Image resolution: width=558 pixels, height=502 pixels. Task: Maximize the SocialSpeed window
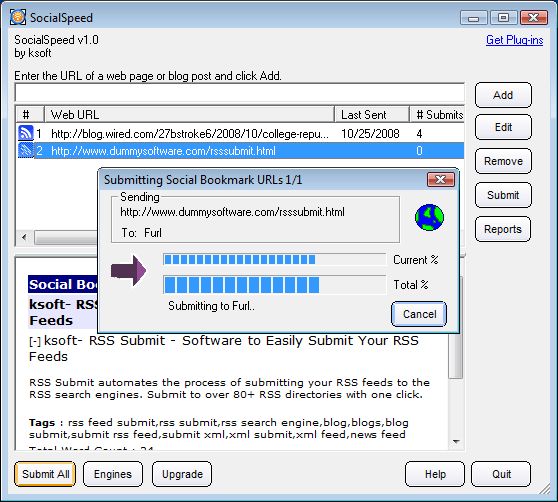pyautogui.click(x=503, y=17)
